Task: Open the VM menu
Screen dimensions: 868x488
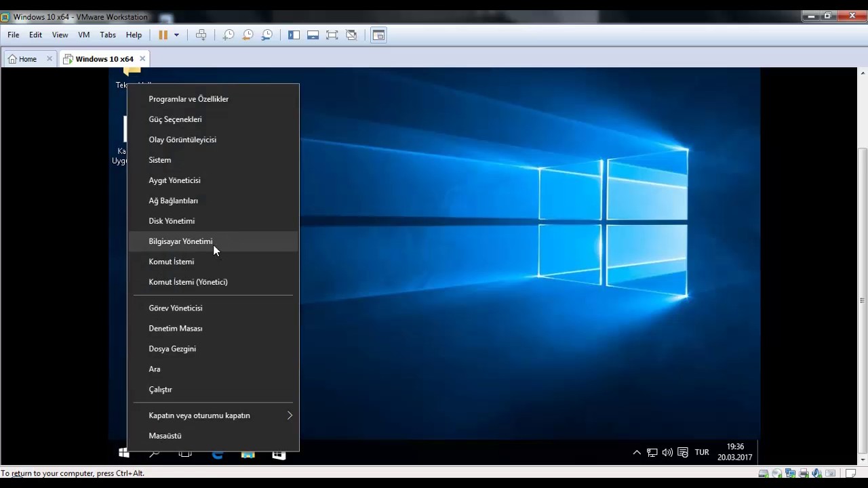Action: pyautogui.click(x=84, y=35)
